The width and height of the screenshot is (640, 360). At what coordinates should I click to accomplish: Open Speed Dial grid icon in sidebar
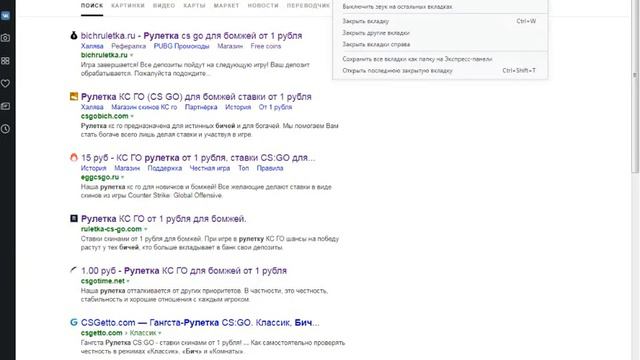pyautogui.click(x=5, y=61)
